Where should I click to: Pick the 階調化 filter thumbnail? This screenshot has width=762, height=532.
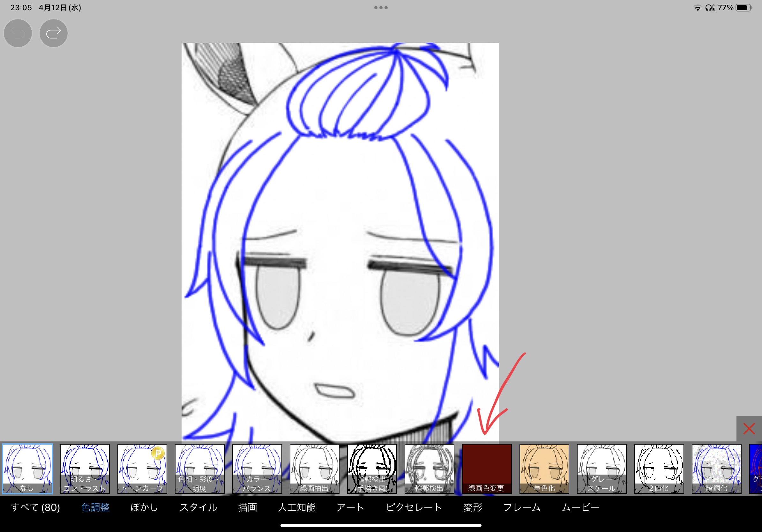(717, 469)
